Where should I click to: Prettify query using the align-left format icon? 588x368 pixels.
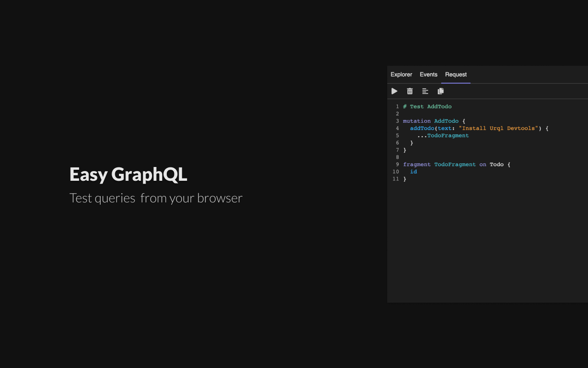click(425, 91)
